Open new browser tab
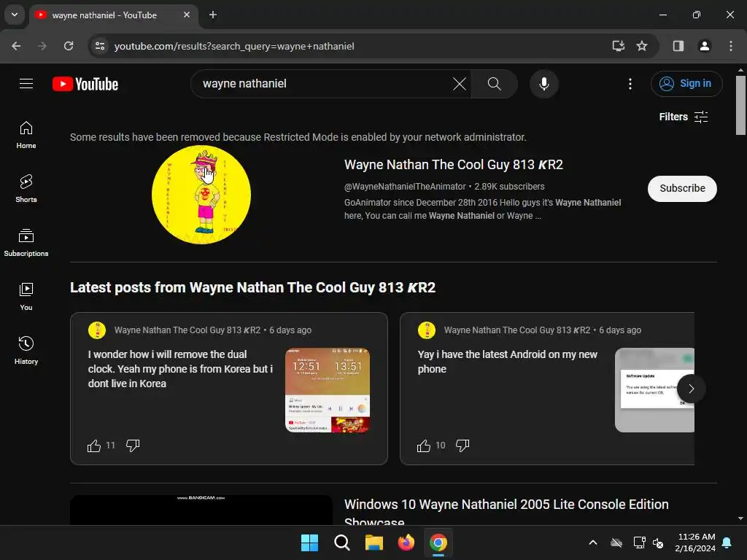Screen dimensions: 747x560 point(213,15)
